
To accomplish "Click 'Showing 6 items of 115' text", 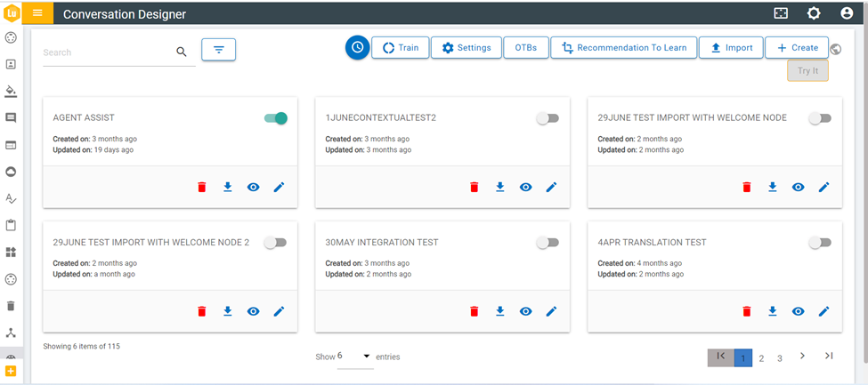I will coord(81,346).
